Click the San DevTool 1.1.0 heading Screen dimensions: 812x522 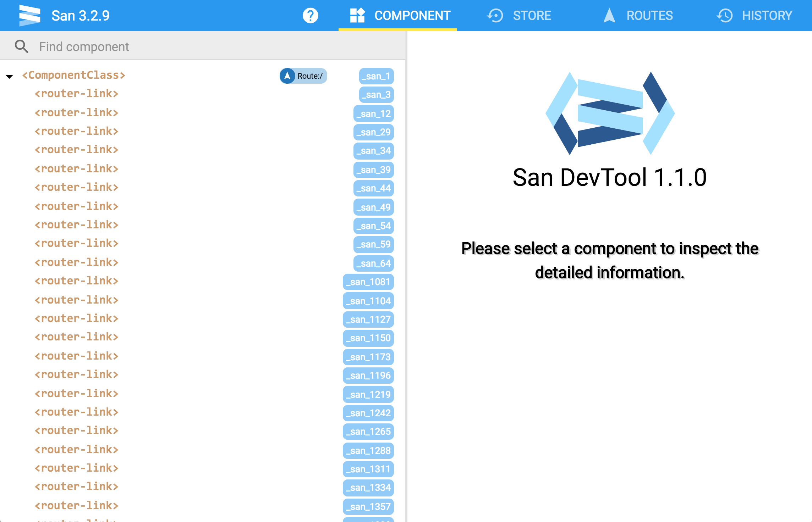point(610,177)
